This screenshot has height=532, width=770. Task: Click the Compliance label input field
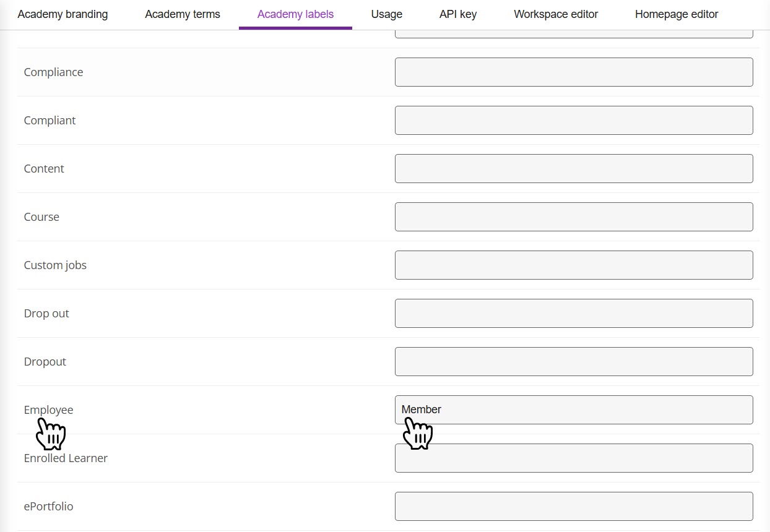tap(574, 72)
